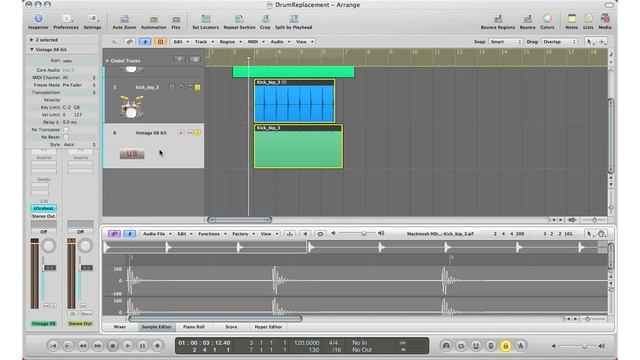Image resolution: width=640 pixels, height=360 pixels.
Task: Click the Set Locators icon
Action: [x=206, y=19]
